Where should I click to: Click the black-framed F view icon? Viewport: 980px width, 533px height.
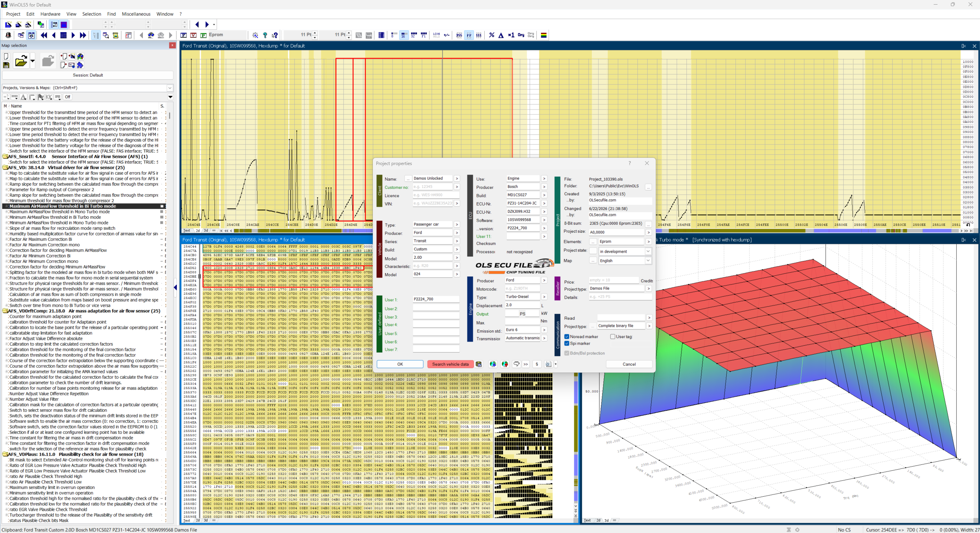[x=183, y=35]
